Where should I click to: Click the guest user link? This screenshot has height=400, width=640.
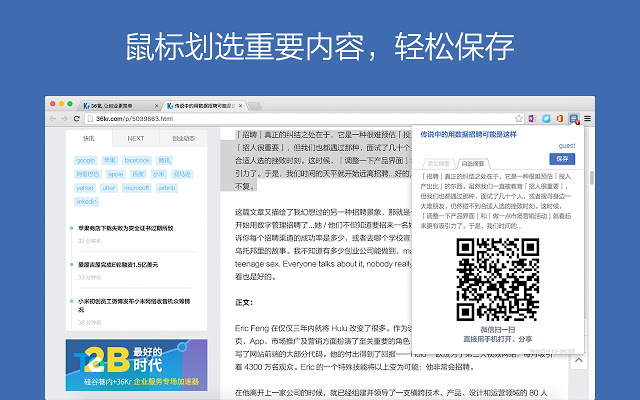tap(567, 145)
